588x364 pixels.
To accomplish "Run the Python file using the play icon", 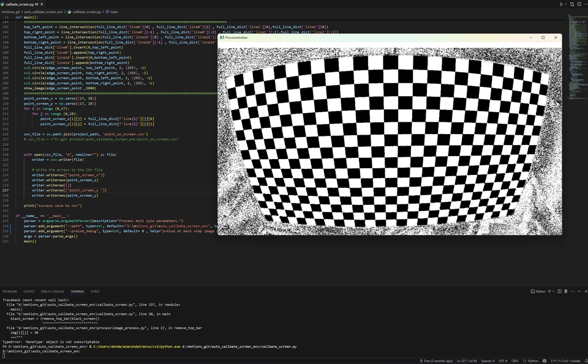I will click(561, 4).
